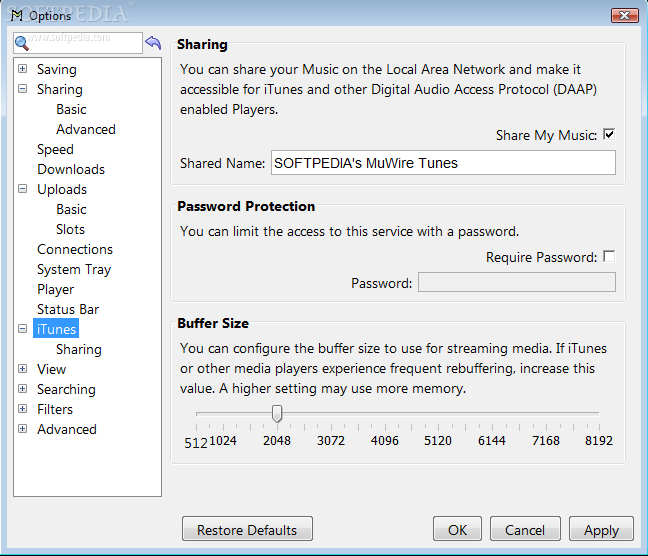Expand the View tree node
Image resolution: width=648 pixels, height=556 pixels.
(23, 368)
